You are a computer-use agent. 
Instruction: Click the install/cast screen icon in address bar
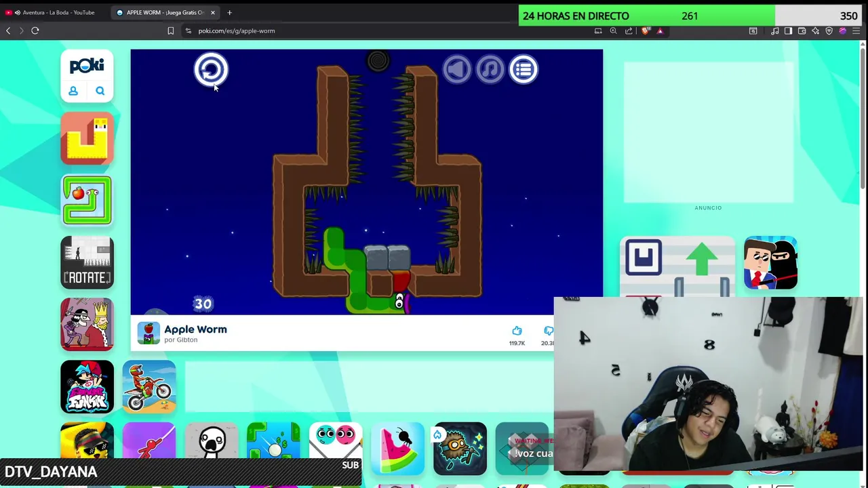(x=598, y=30)
